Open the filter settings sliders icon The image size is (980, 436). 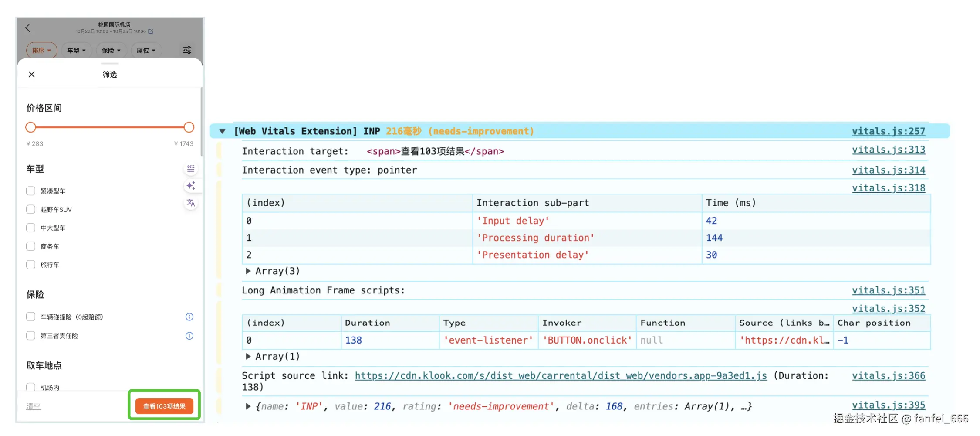coord(187,50)
